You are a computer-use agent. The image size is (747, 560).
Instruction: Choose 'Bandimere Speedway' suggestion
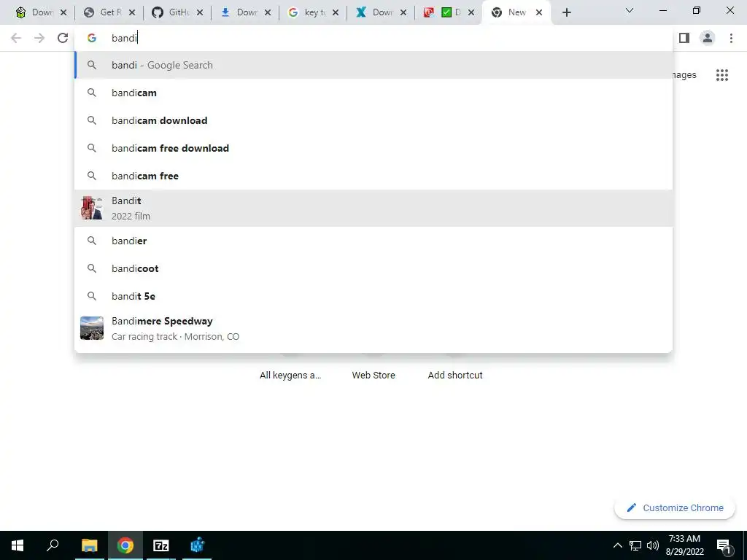(373, 329)
